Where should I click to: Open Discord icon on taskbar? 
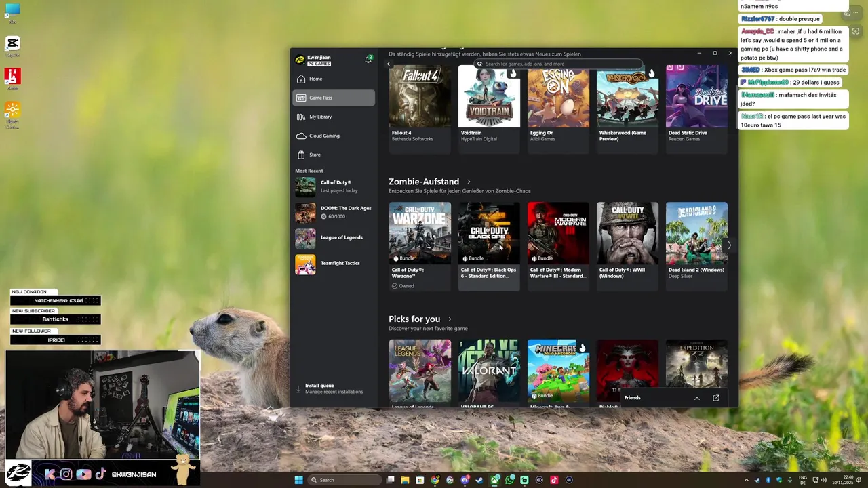[465, 480]
